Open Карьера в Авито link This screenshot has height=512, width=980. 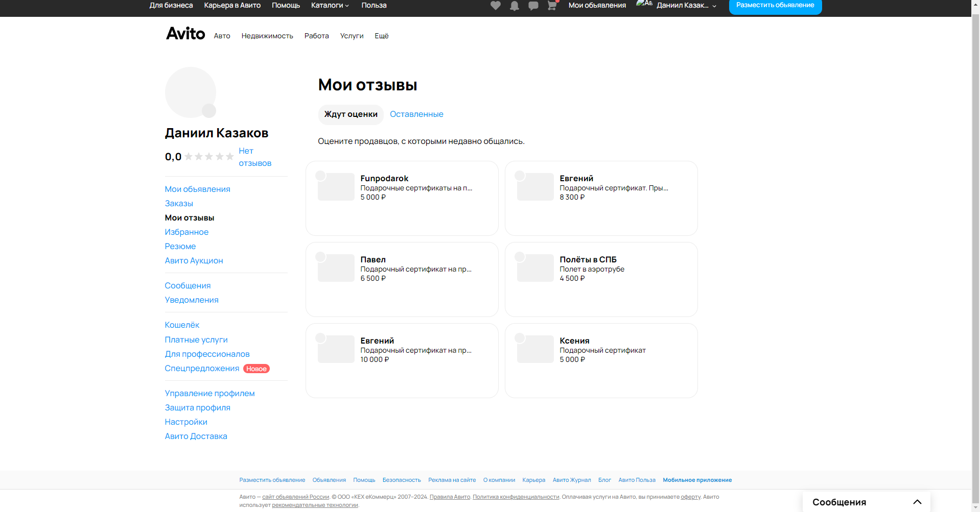click(x=232, y=6)
